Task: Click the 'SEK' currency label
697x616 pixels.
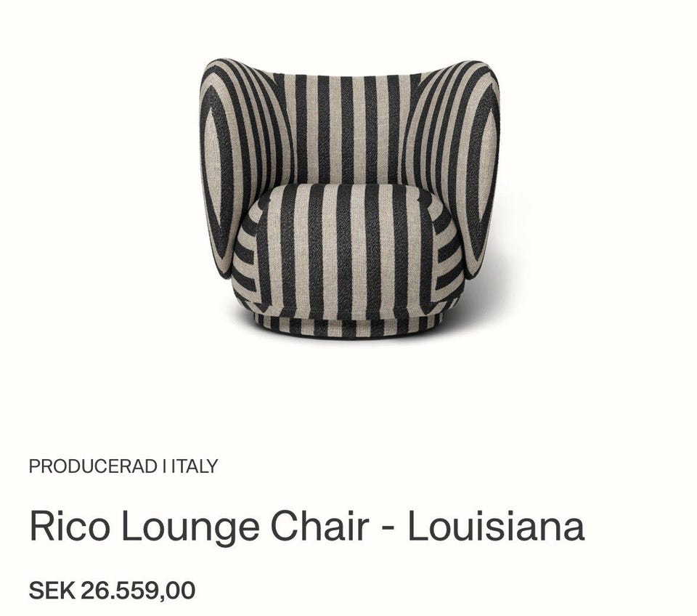Action: pos(52,590)
